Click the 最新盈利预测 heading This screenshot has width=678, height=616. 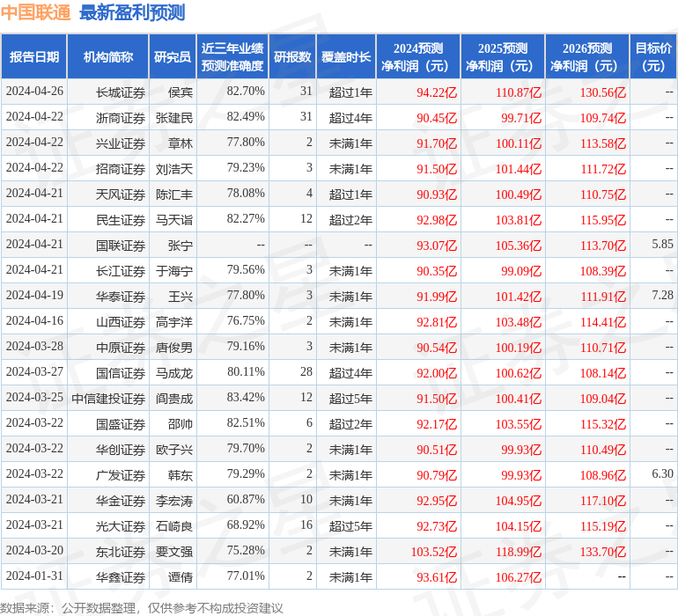click(132, 12)
